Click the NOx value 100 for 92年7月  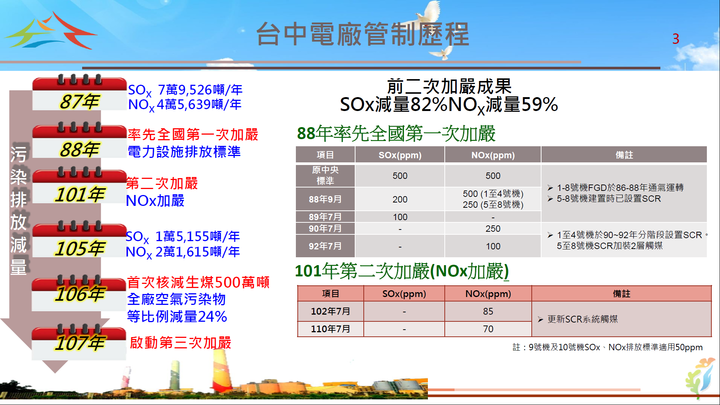pyautogui.click(x=493, y=246)
